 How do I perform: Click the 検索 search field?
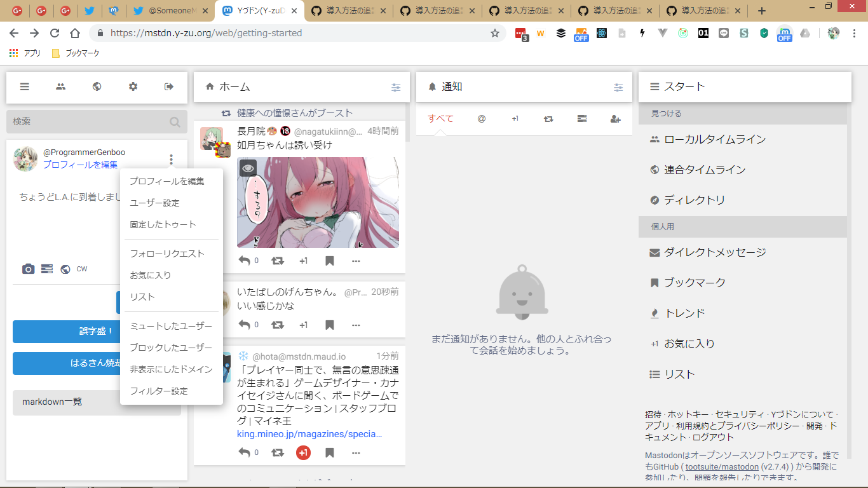[89, 121]
